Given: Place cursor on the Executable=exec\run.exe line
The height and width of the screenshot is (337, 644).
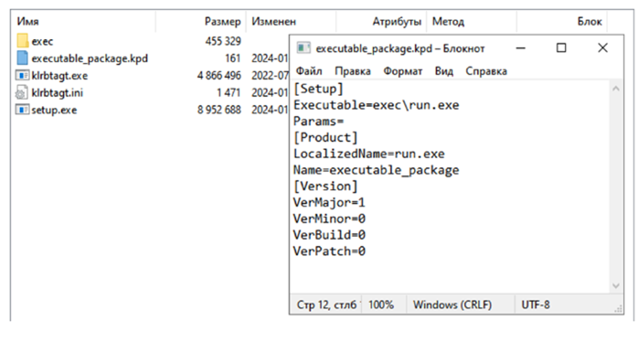Looking at the screenshot, I should 376,105.
